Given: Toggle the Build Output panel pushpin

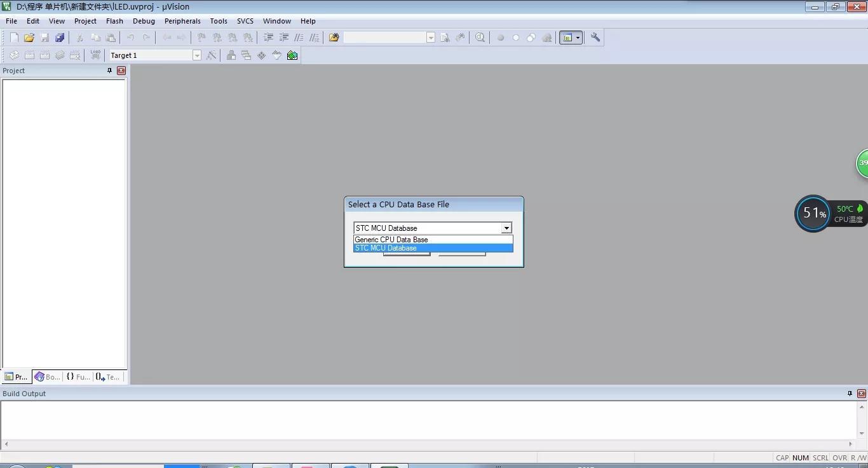Looking at the screenshot, I should [x=850, y=394].
